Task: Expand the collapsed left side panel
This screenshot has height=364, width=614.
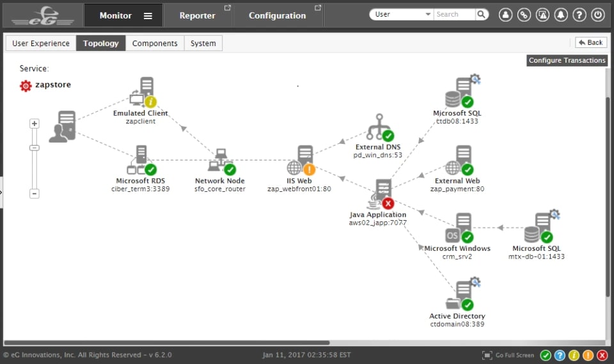Action: coord(2,191)
